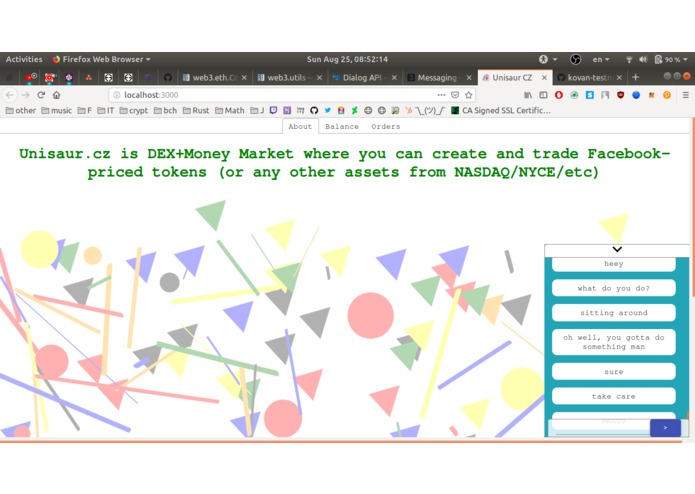695x494 pixels.
Task: Select chat message 'heey'
Action: tap(613, 264)
